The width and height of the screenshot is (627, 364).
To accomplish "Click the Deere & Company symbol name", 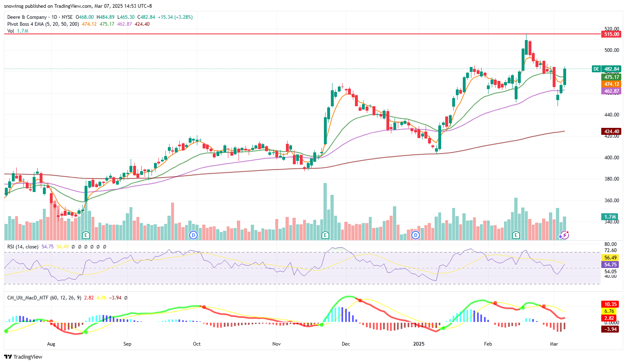I will click(27, 17).
